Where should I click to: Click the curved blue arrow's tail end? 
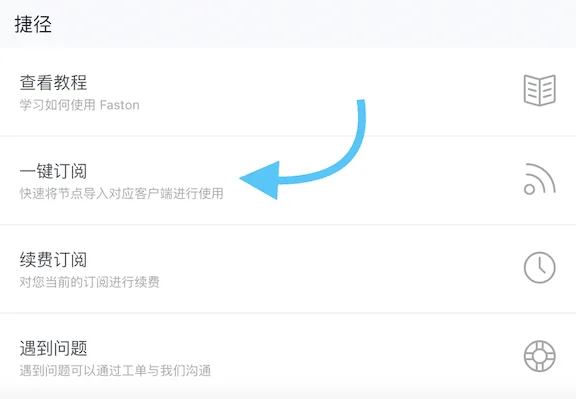click(x=361, y=103)
